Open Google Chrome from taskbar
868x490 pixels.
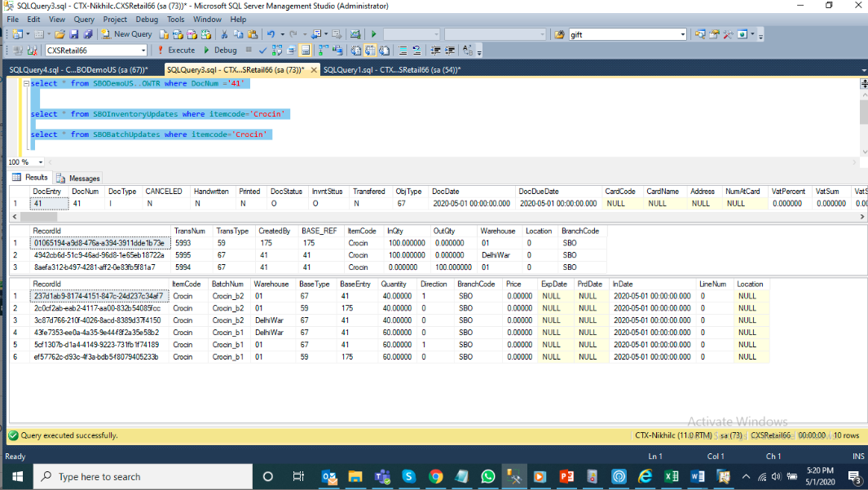pos(435,477)
